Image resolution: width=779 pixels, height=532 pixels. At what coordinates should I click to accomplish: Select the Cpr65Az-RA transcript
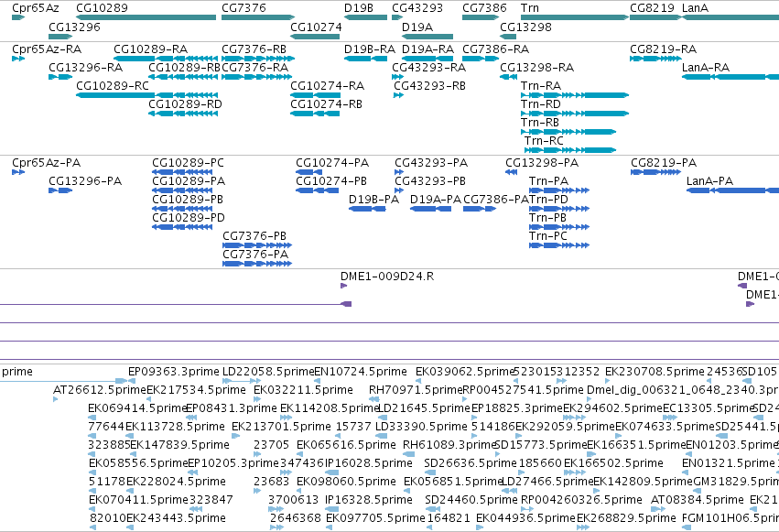click(x=18, y=59)
